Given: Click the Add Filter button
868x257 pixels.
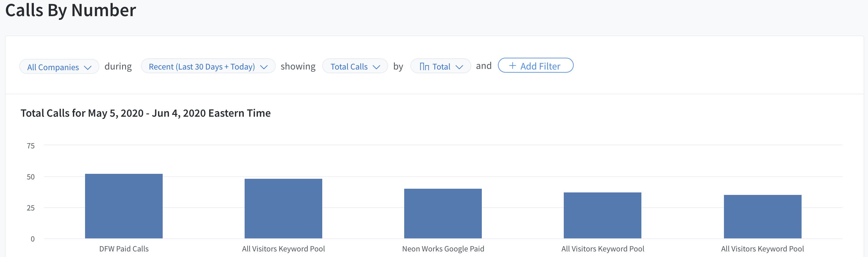Looking at the screenshot, I should [x=536, y=65].
